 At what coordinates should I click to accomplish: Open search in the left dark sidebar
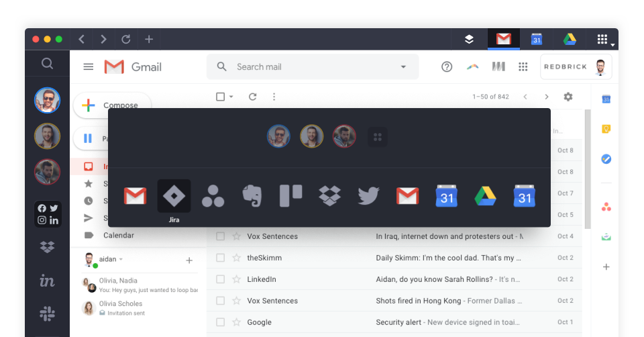[x=47, y=63]
